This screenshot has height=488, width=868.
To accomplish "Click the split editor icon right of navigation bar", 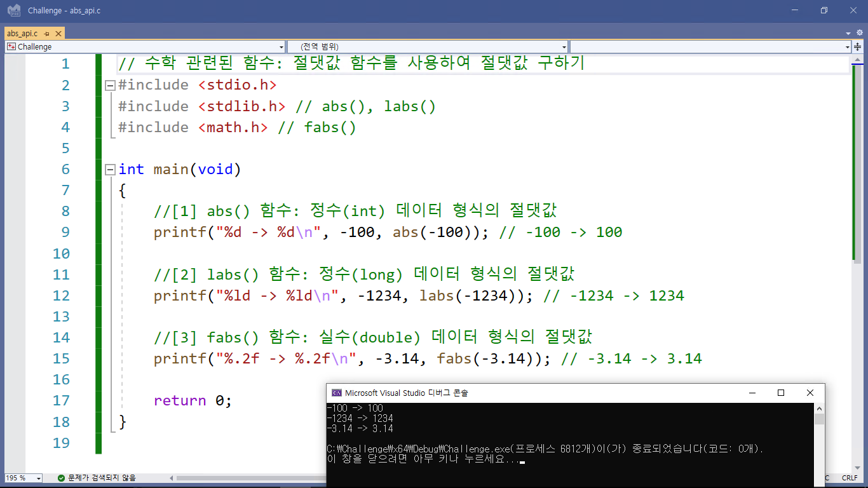I will click(x=857, y=47).
